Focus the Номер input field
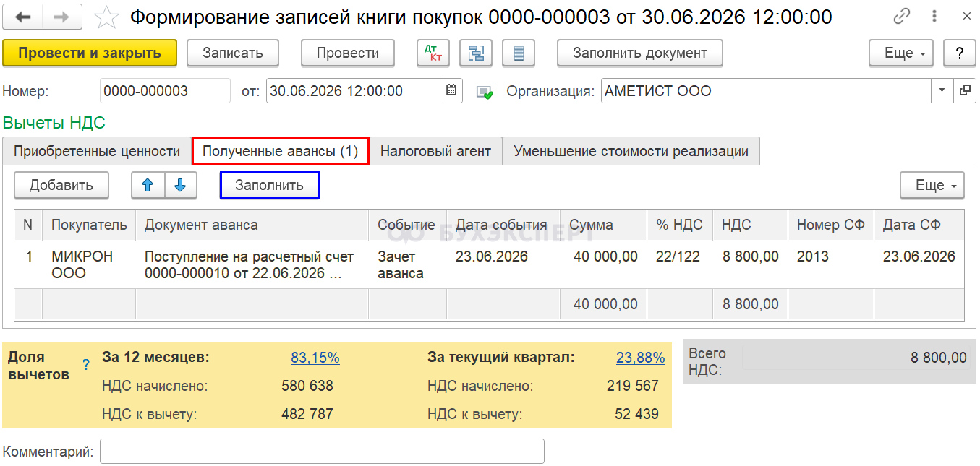Viewport: 980px width, 466px height. [165, 91]
